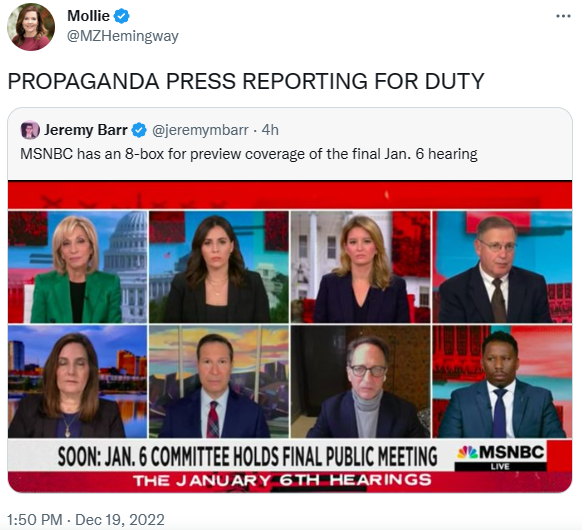Open the @jeremymbarr handle in quoted tweet
Screen dimensions: 582x530
click(200, 130)
